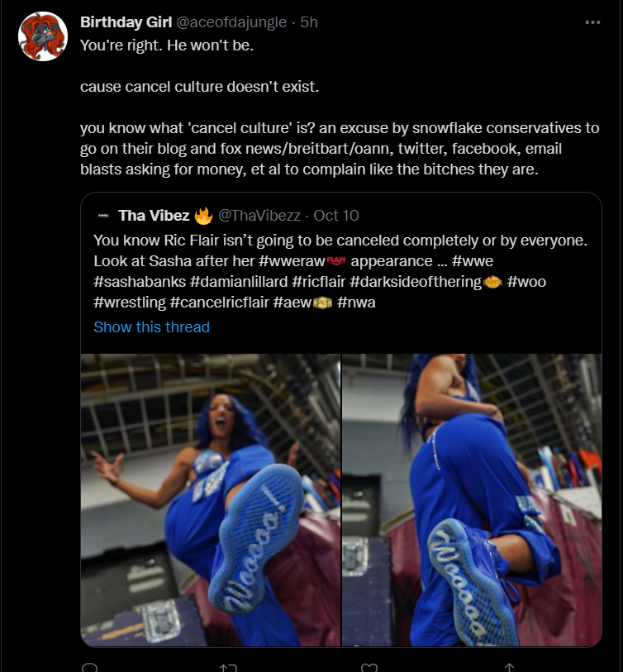623x672 pixels.
Task: Open the Birthday Girl display name
Action: point(126,21)
